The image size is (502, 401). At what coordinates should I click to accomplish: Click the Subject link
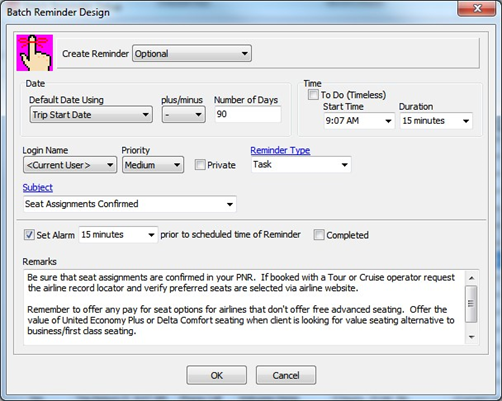click(38, 187)
